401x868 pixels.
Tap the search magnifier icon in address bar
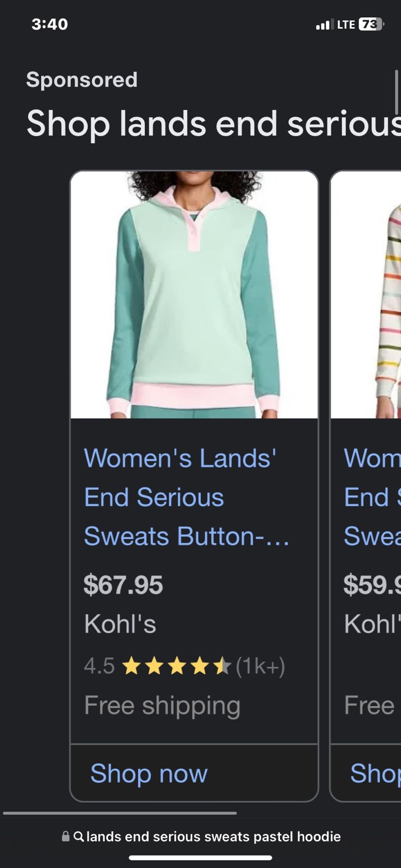click(79, 837)
